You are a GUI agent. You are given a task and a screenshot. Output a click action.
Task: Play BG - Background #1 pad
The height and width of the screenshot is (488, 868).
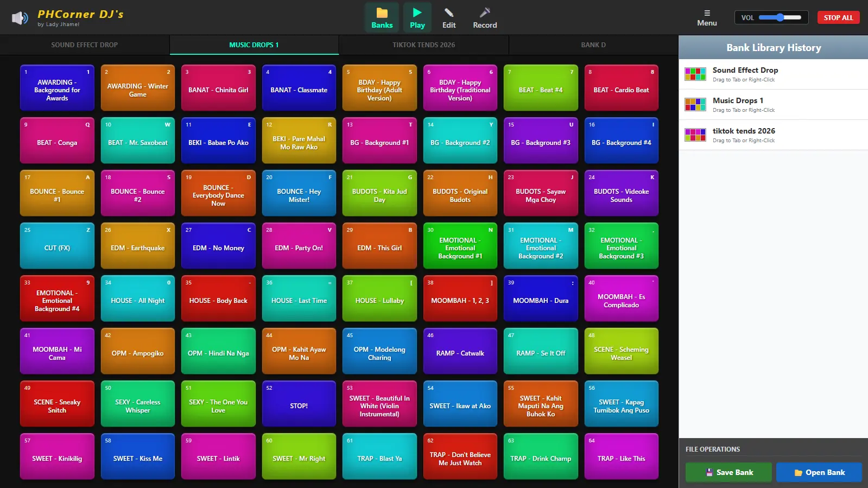pyautogui.click(x=379, y=140)
